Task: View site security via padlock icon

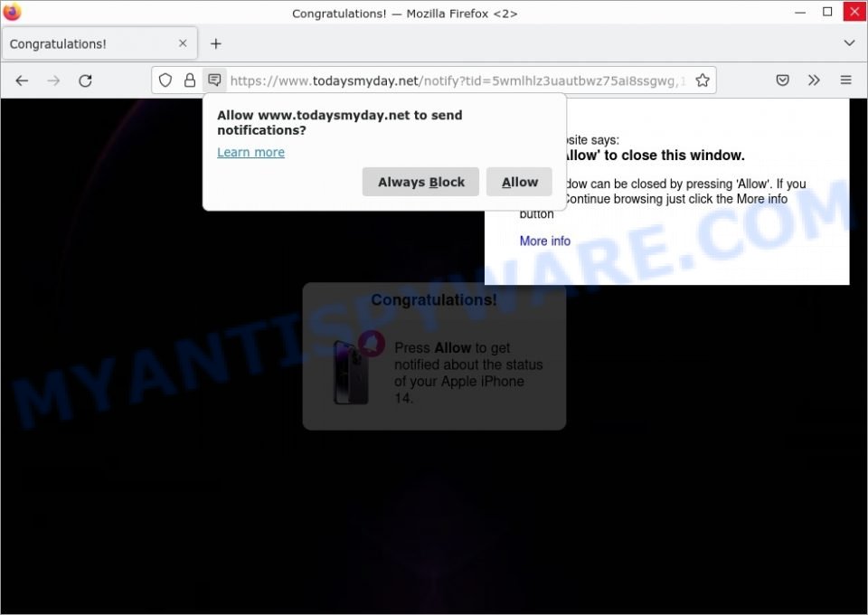Action: pyautogui.click(x=189, y=80)
